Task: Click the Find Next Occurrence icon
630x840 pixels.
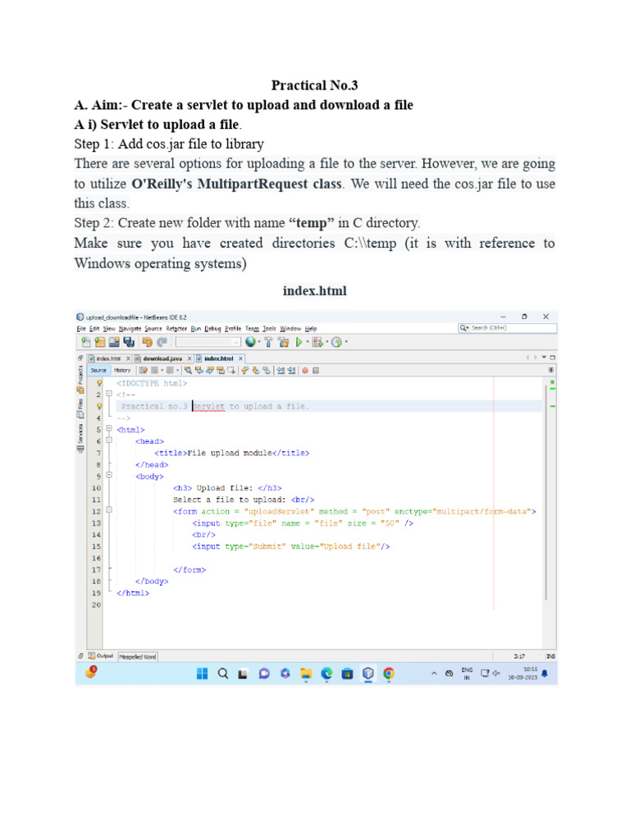Action: coord(210,370)
